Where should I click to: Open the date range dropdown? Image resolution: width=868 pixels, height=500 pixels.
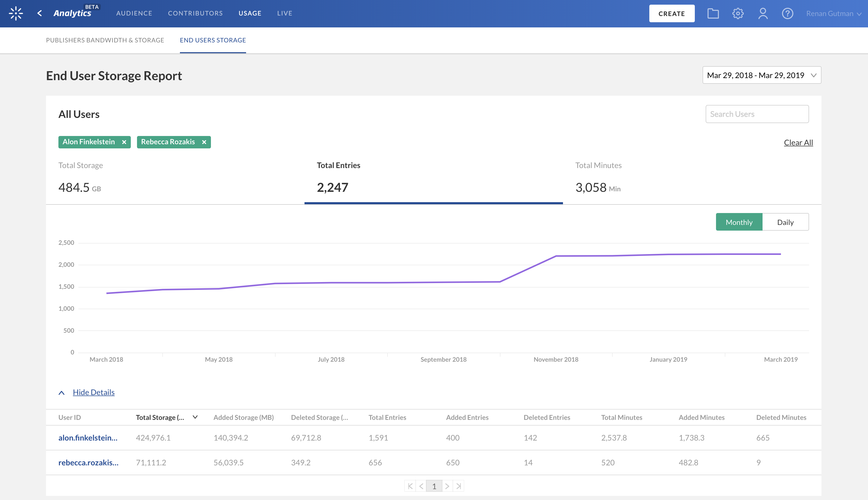761,75
